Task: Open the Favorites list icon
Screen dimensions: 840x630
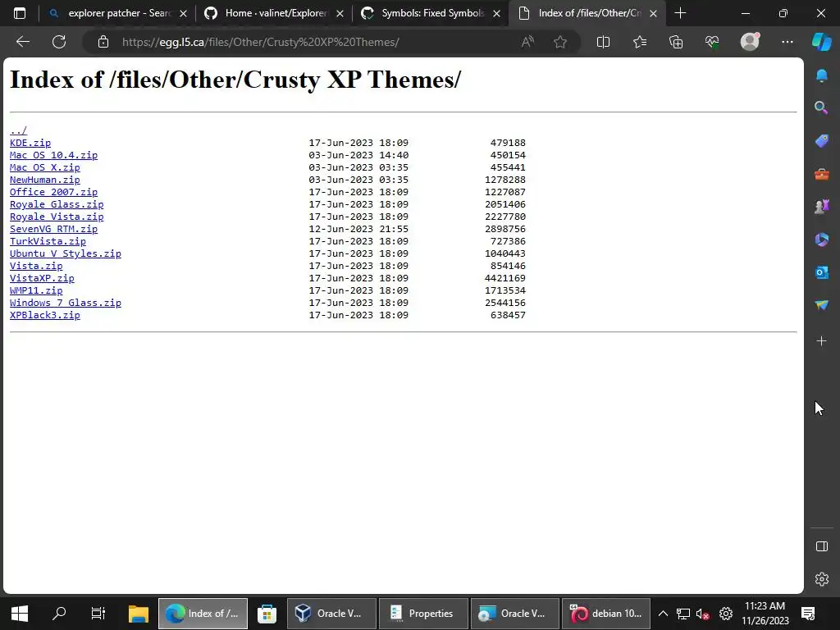Action: pyautogui.click(x=640, y=42)
